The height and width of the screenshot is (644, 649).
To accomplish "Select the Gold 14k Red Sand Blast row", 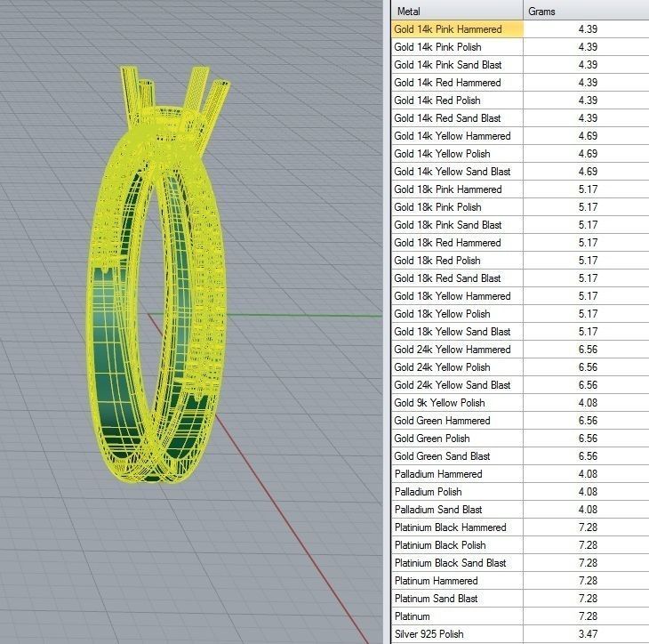I will 520,118.
